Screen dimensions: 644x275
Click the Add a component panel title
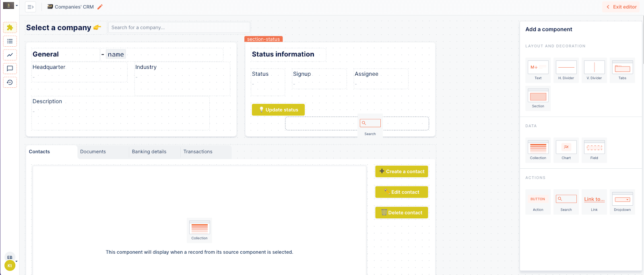(549, 29)
